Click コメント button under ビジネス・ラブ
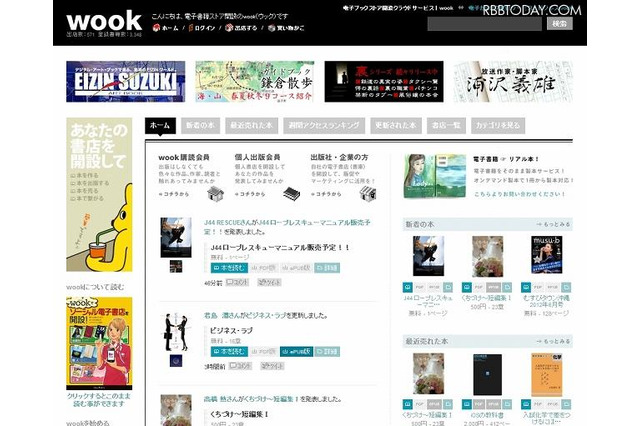The width and height of the screenshot is (640, 426). pos(240,366)
